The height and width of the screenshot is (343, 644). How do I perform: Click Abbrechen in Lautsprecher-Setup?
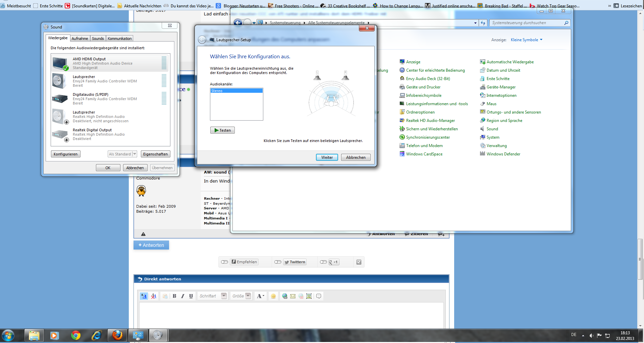coord(356,157)
